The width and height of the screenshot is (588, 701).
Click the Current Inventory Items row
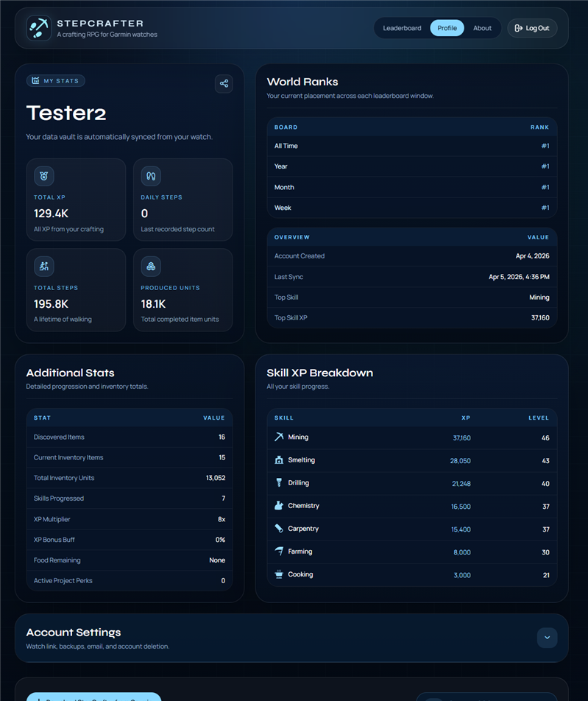tap(130, 457)
